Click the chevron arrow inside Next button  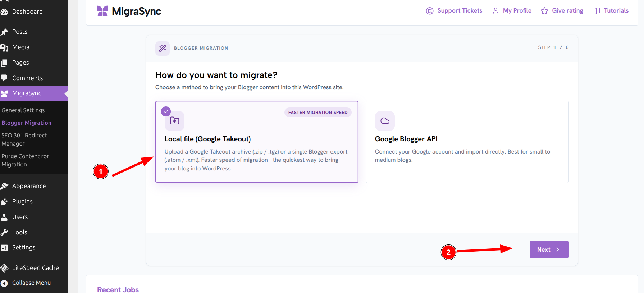click(558, 249)
